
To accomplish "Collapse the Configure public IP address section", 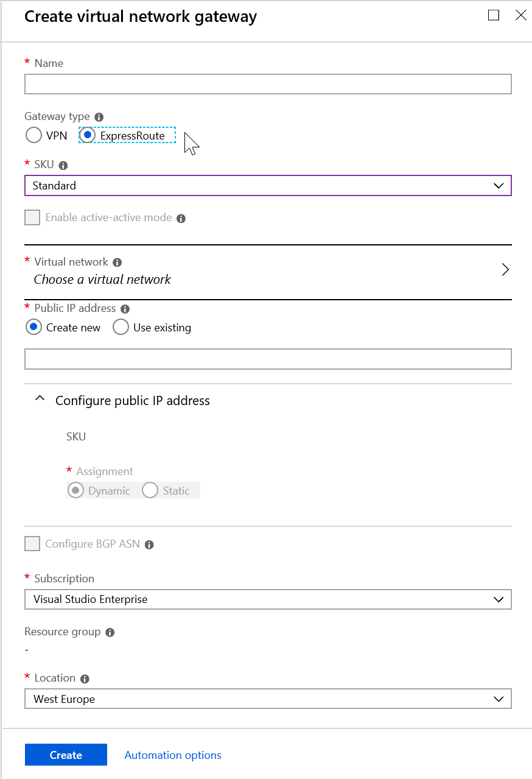I will click(40, 400).
